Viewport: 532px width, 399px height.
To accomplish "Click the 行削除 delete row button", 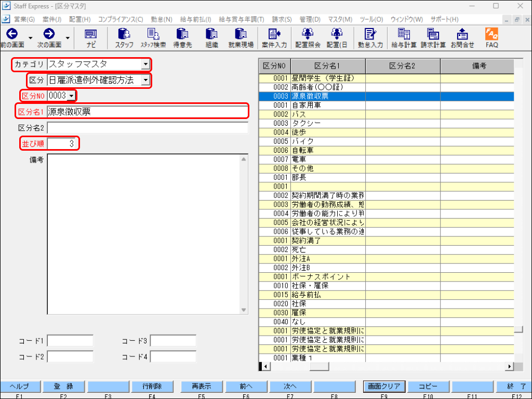I will click(152, 386).
